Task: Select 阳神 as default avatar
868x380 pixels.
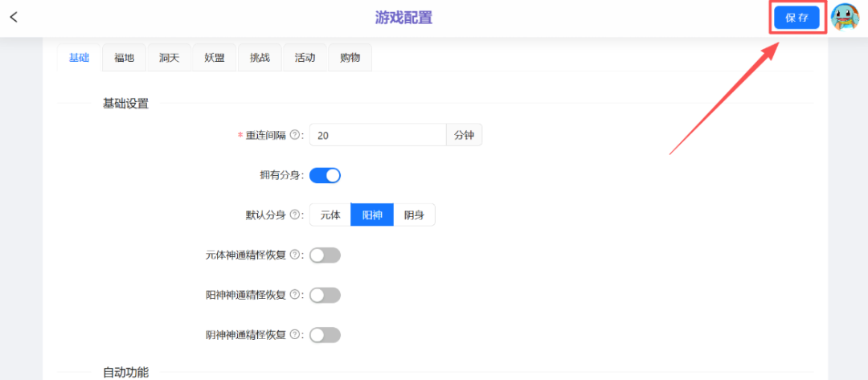Action: 372,215
